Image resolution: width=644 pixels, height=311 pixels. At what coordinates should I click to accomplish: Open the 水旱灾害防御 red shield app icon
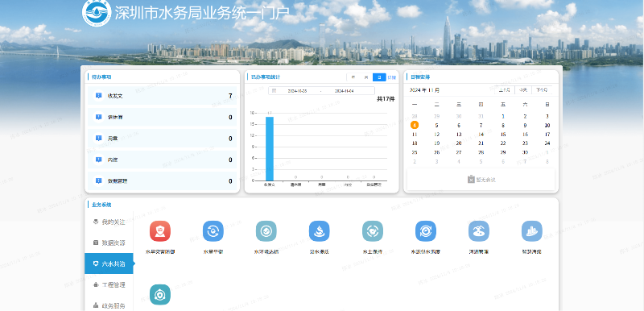coord(159,231)
